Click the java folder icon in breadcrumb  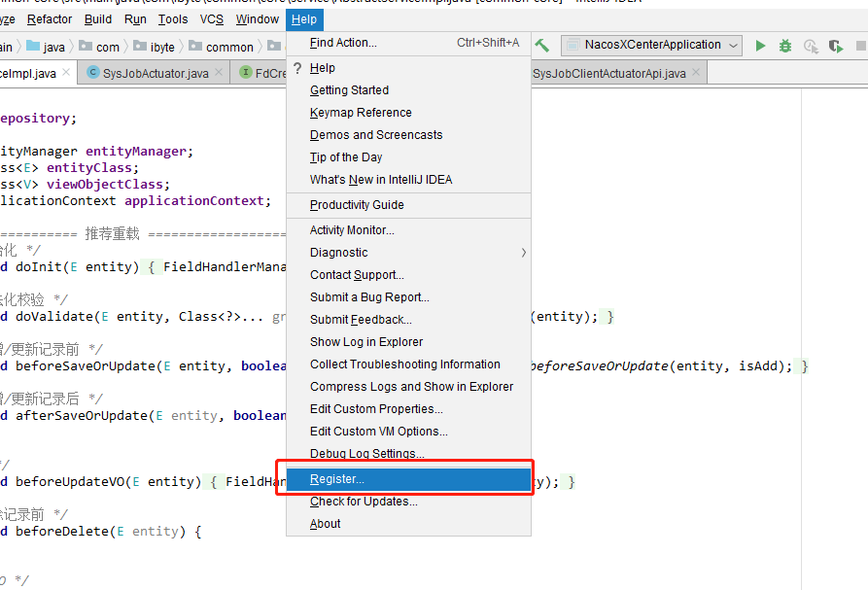pyautogui.click(x=33, y=46)
